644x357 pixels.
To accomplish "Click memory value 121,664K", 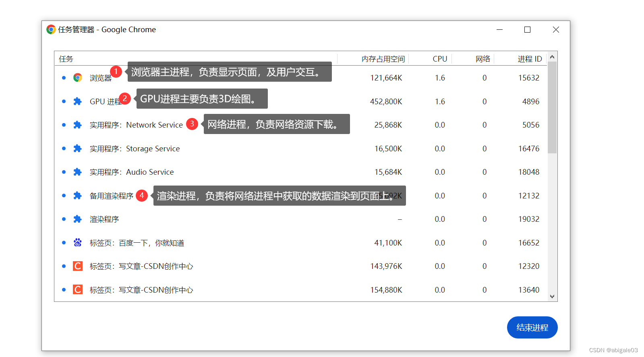I will pos(386,78).
